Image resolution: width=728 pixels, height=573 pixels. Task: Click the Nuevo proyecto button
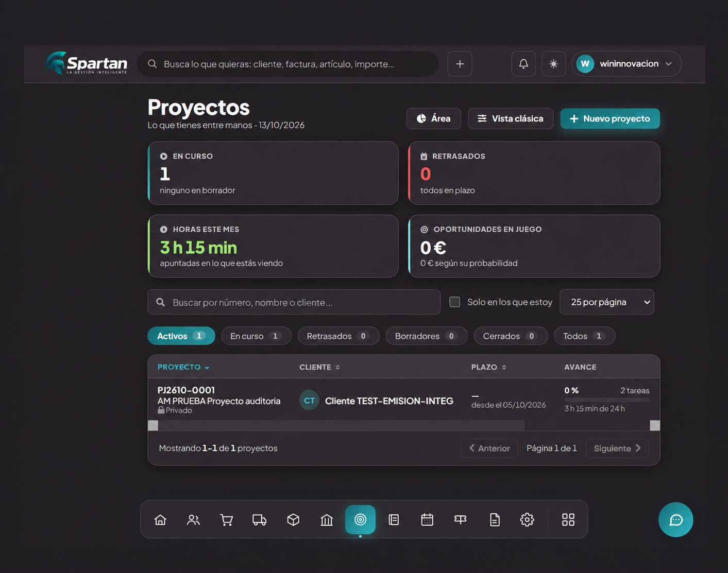610,118
